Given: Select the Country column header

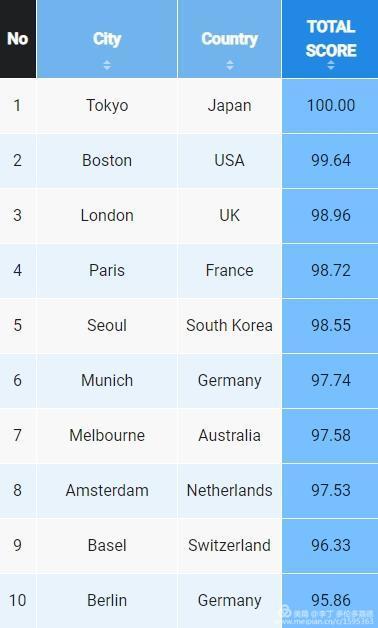Looking at the screenshot, I should (229, 39).
